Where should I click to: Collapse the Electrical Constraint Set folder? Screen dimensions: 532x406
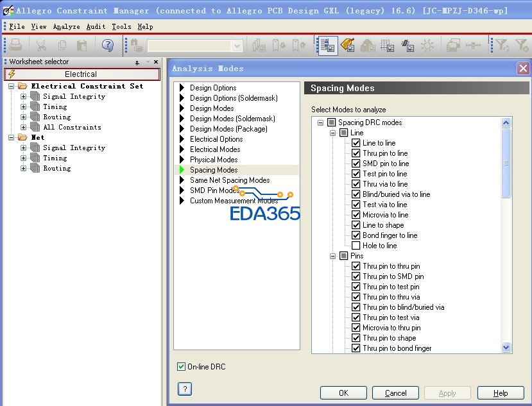pos(11,86)
